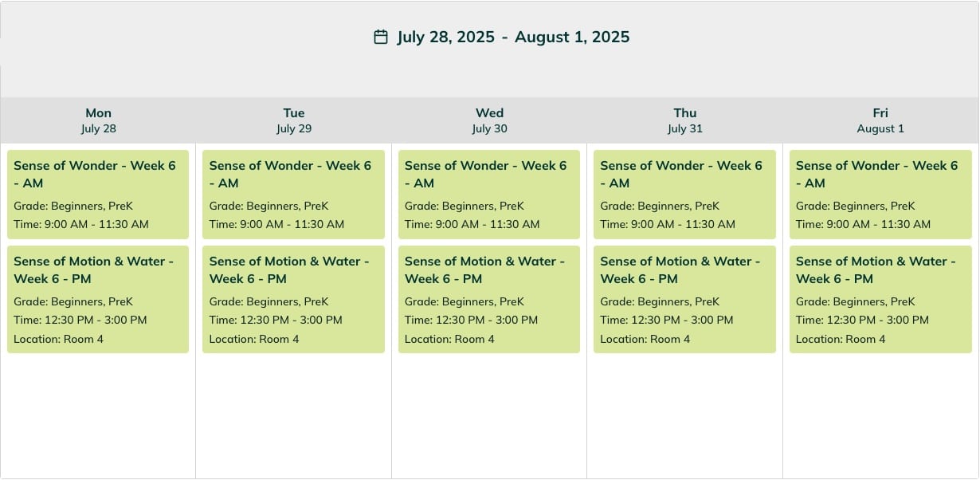
Task: Click the calendar icon beside the date range
Action: [381, 37]
